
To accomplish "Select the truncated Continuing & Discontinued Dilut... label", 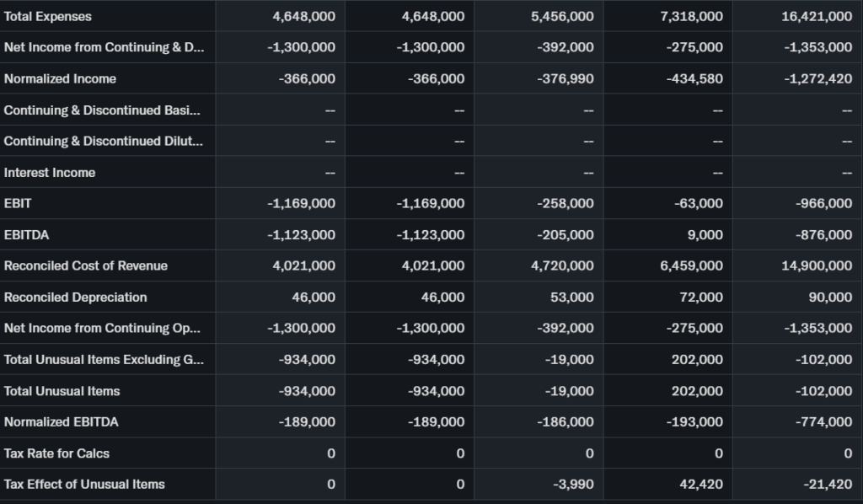I will (102, 142).
